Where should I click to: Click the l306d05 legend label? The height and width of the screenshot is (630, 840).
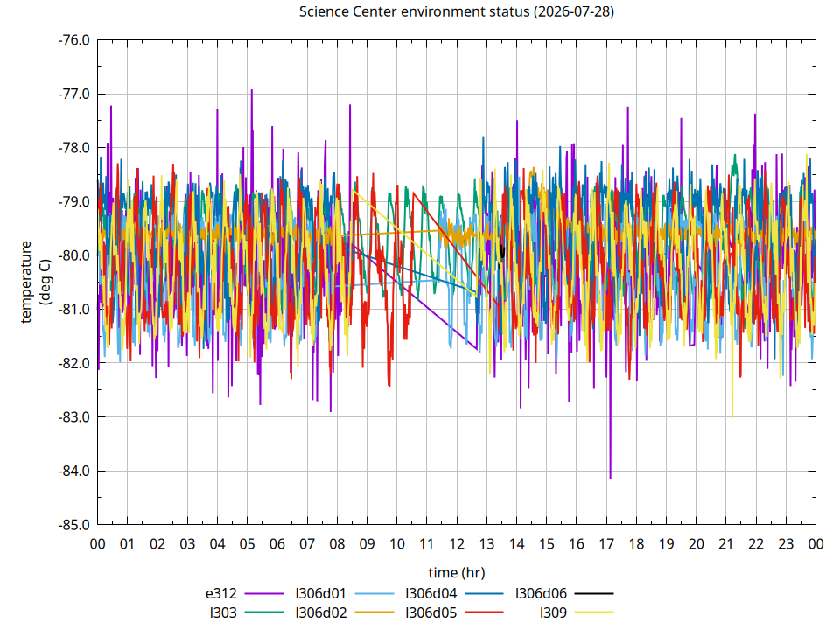click(x=431, y=612)
